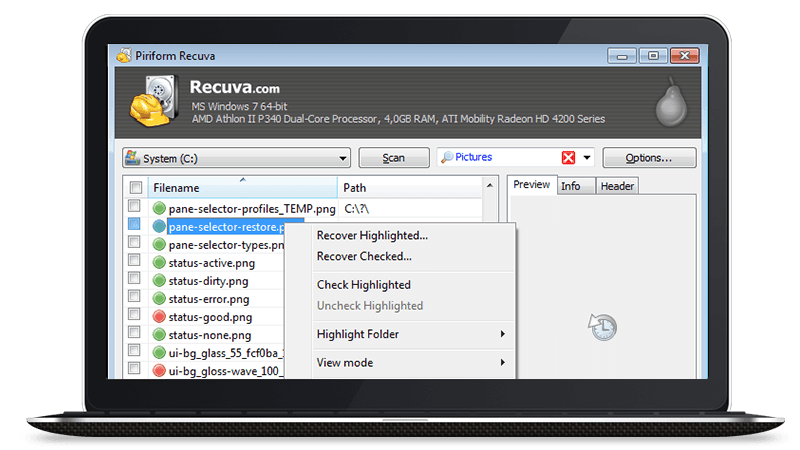
Task: Toggle the select-all checkbox in header
Action: [x=134, y=188]
